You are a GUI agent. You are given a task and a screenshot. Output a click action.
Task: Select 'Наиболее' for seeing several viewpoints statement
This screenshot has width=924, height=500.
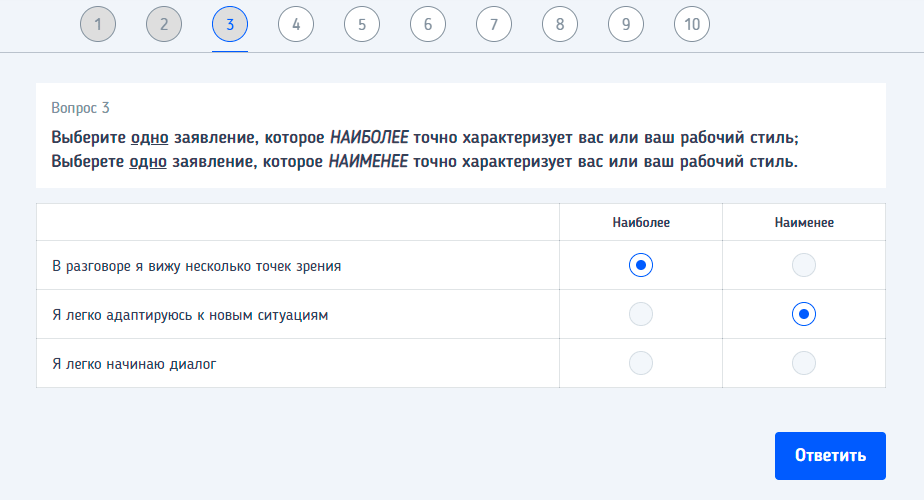(641, 265)
